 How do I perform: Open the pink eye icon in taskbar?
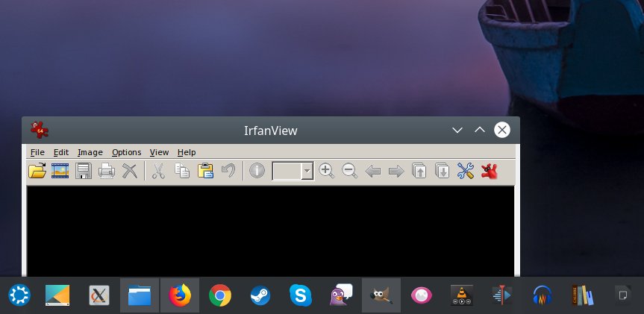(x=422, y=295)
